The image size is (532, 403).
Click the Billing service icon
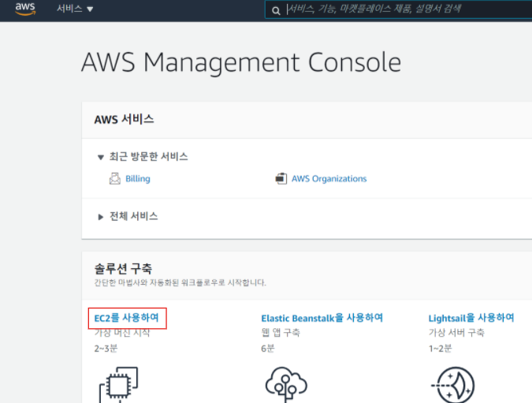coord(115,178)
